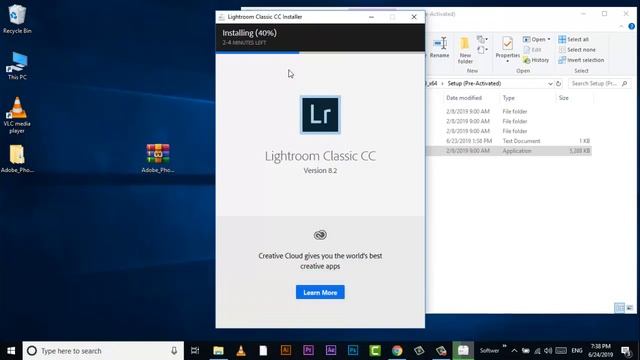Open VLC from the taskbar
640x360 pixels.
[x=241, y=351]
